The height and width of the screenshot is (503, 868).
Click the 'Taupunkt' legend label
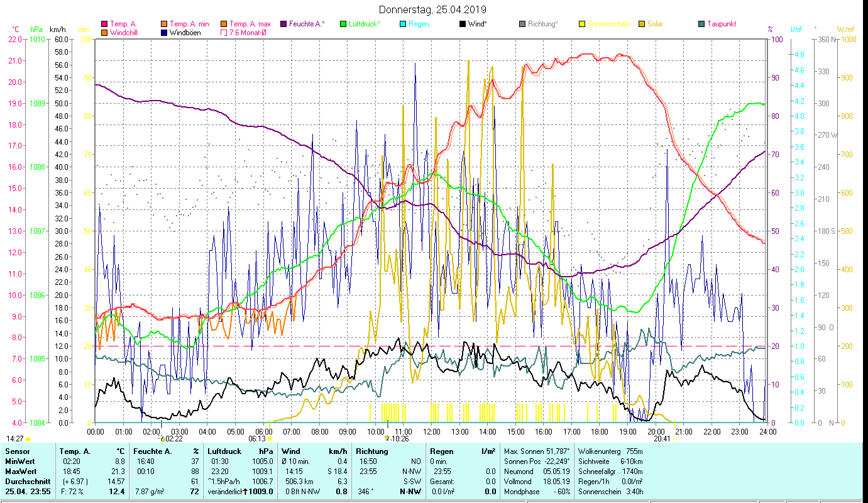coord(722,24)
